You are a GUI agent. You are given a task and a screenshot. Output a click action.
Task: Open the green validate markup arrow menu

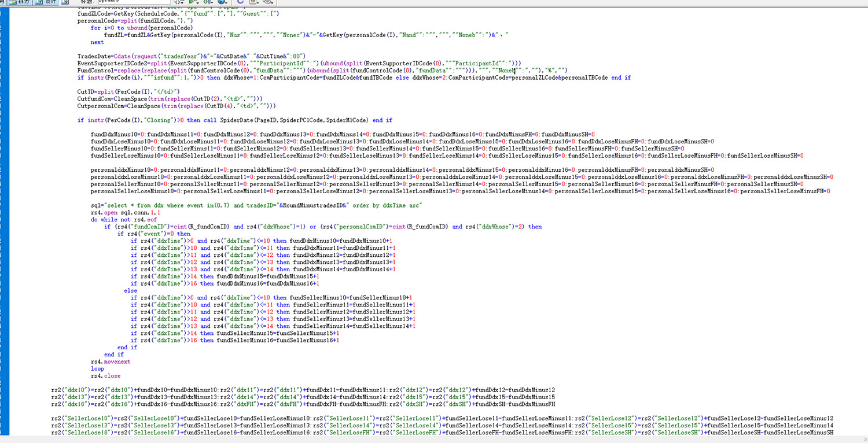pyautogui.click(x=193, y=2)
